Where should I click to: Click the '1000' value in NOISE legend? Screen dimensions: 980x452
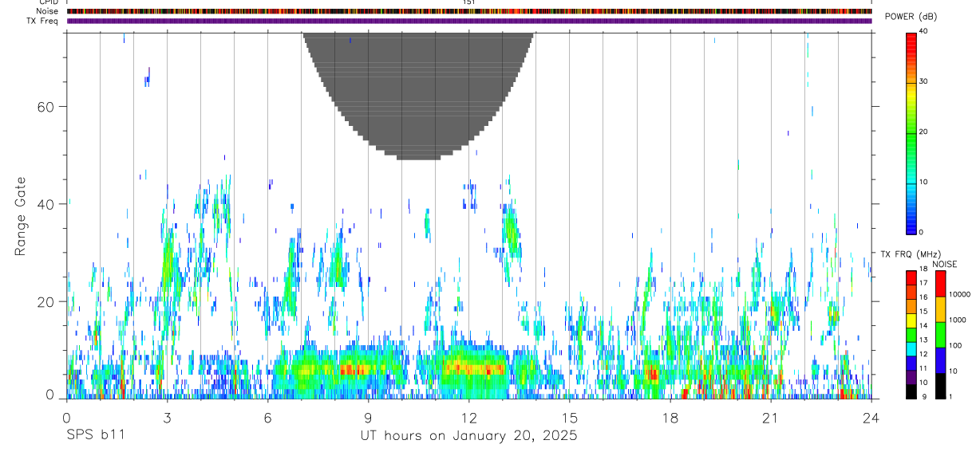coord(956,320)
